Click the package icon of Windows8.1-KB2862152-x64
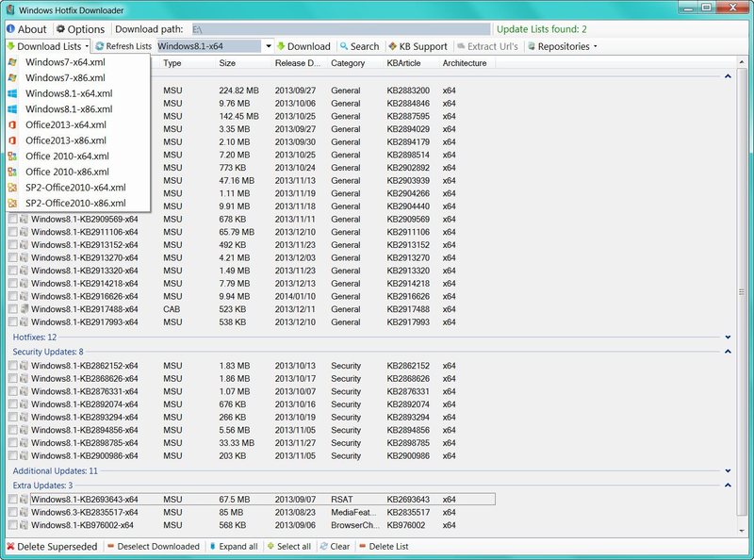The width and height of the screenshot is (754, 560). [25, 366]
